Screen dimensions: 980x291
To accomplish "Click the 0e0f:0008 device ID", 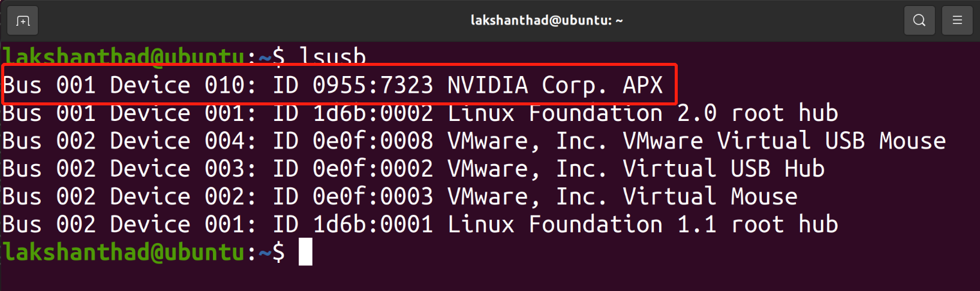I will pyautogui.click(x=372, y=141).
